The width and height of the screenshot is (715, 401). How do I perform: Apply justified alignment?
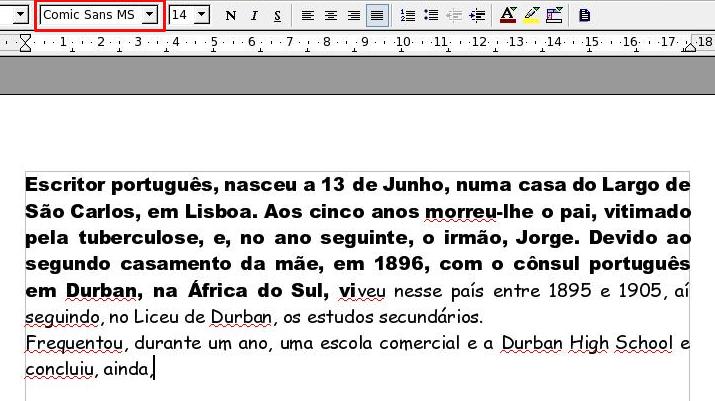377,16
